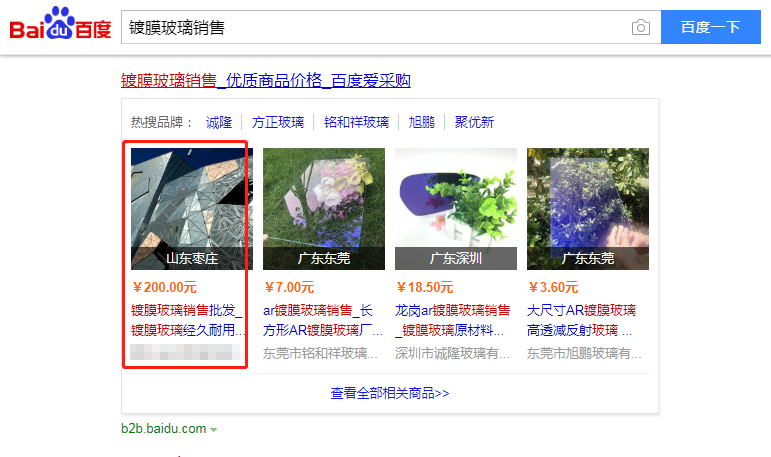Open the 广东深圳 purple glass thumbnail
Screen dimensions: 771x457
pyautogui.click(x=456, y=209)
